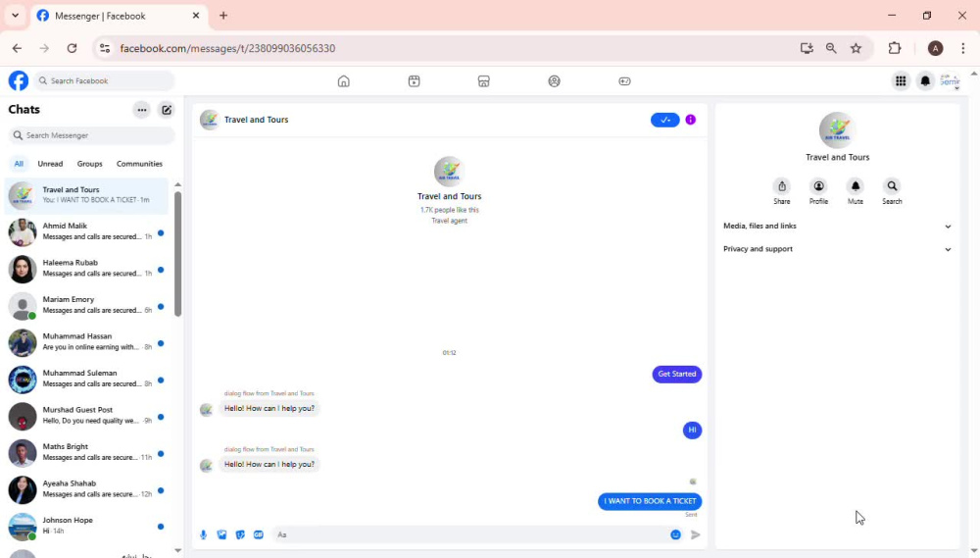
Task: Open chat with Muhammad Hassan
Action: coord(86,342)
